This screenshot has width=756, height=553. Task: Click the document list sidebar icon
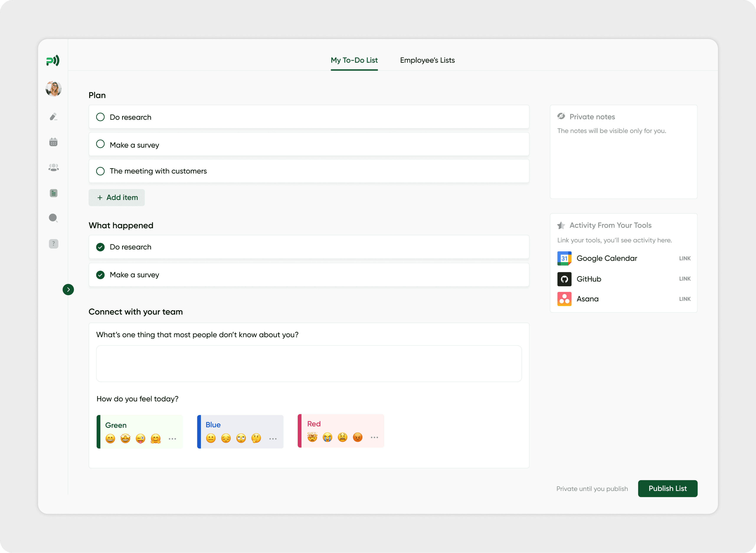pos(53,193)
